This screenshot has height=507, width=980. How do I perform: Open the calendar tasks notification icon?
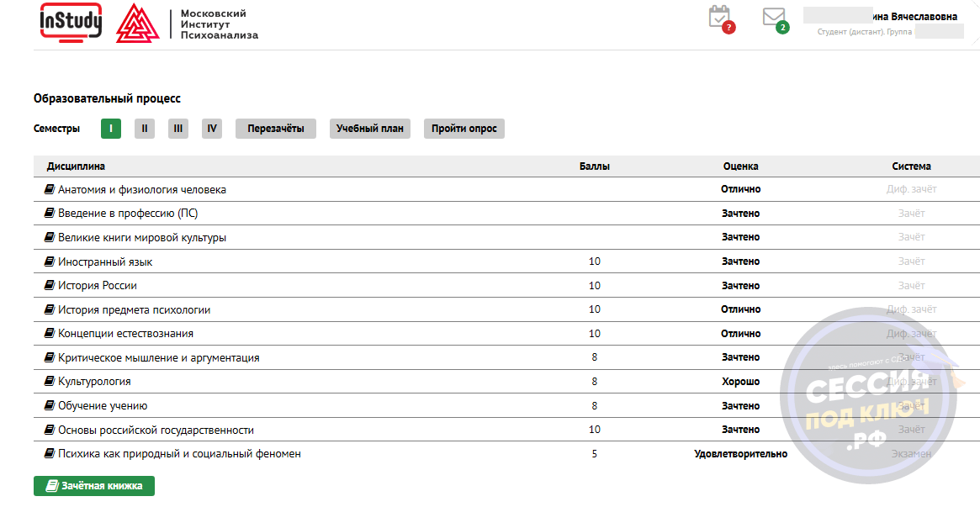click(x=720, y=18)
